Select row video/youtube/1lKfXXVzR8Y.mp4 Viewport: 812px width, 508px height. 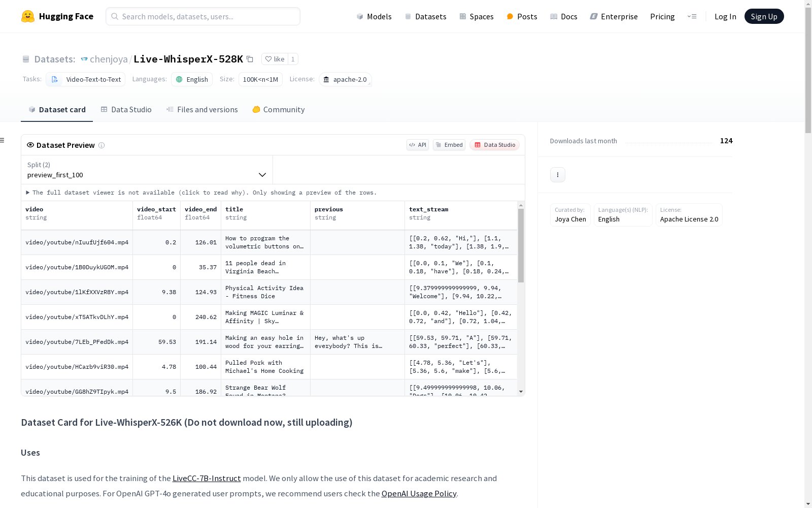(x=269, y=292)
